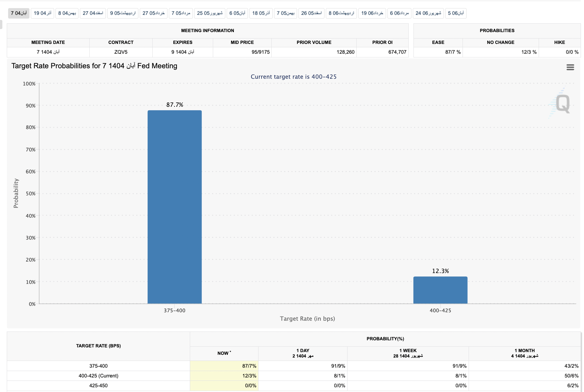Select the 26 اسفند 05 meeting tab

click(311, 13)
